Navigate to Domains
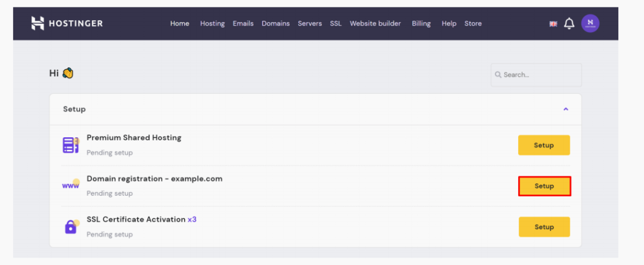Image resolution: width=644 pixels, height=265 pixels. (x=275, y=24)
